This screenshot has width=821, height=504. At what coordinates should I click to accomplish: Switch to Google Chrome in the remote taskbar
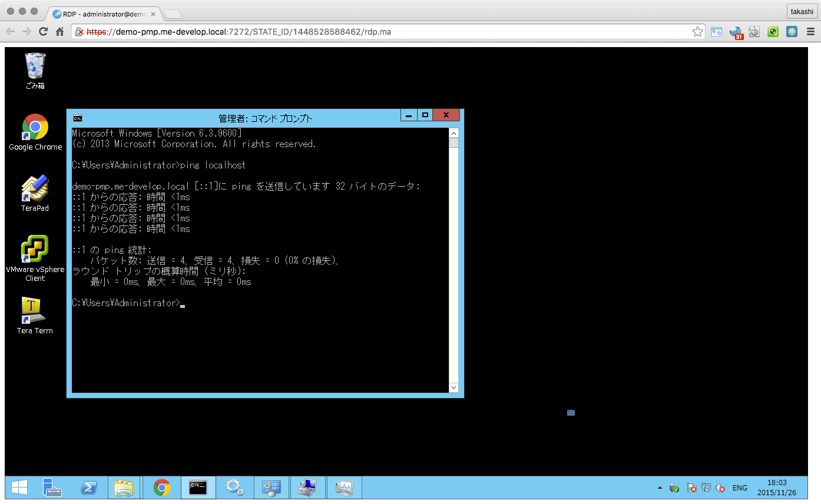click(162, 488)
